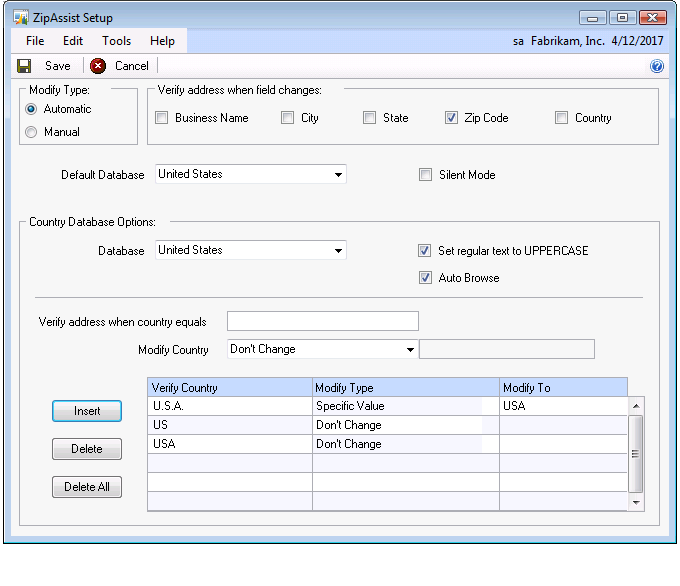Open the Tools menu

(x=117, y=41)
